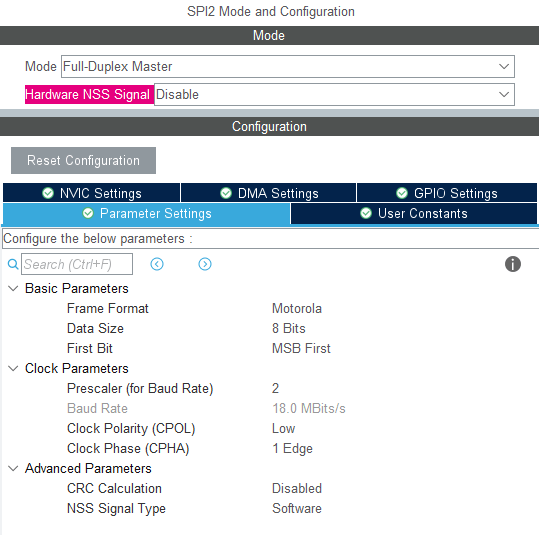This screenshot has height=535, width=539.
Task: Click the Reset Configuration button
Action: click(x=83, y=161)
